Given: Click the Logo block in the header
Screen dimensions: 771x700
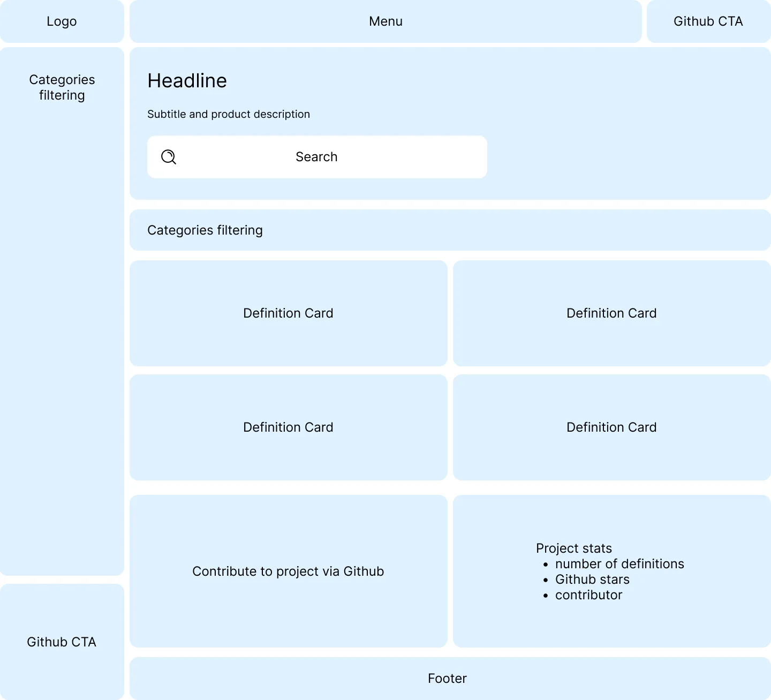Looking at the screenshot, I should point(62,21).
